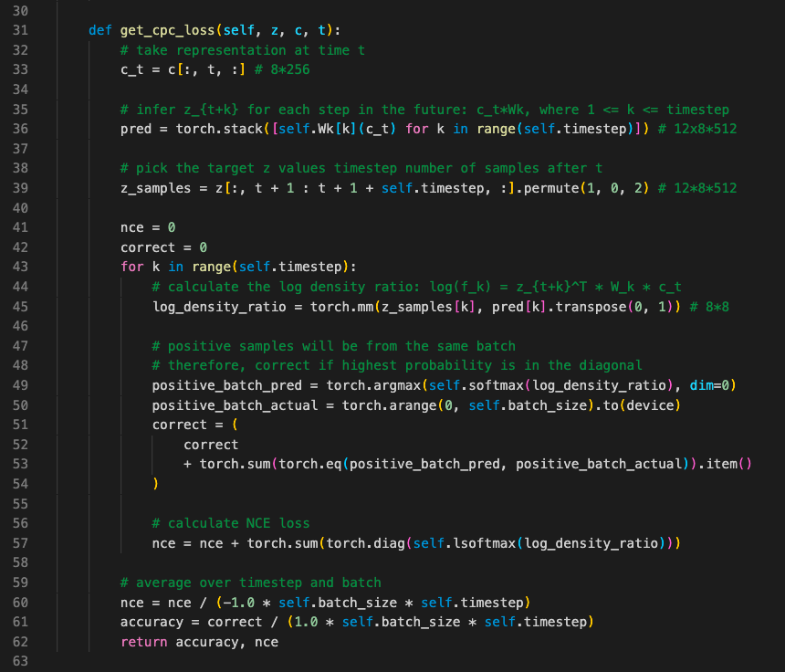Viewport: 785px width, 672px height.
Task: Click 'correct = 0' on line 42
Action: [163, 247]
